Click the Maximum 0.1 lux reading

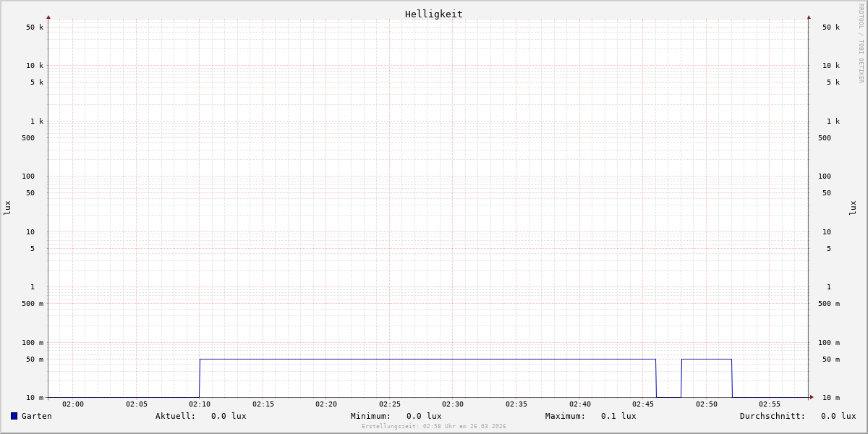[618, 416]
